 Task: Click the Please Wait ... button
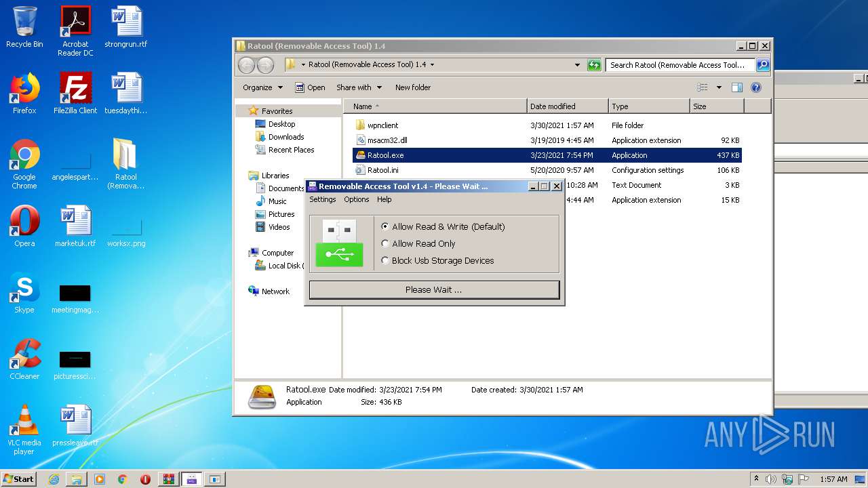(x=434, y=289)
